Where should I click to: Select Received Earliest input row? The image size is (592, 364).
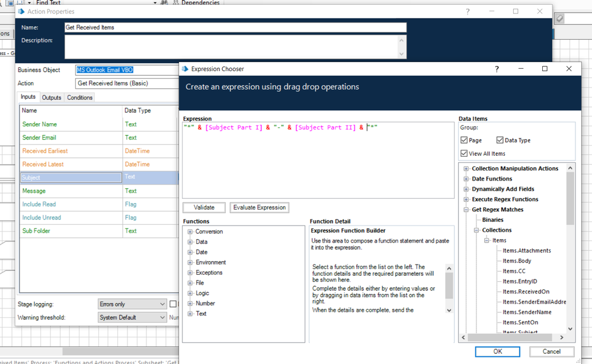click(98, 151)
